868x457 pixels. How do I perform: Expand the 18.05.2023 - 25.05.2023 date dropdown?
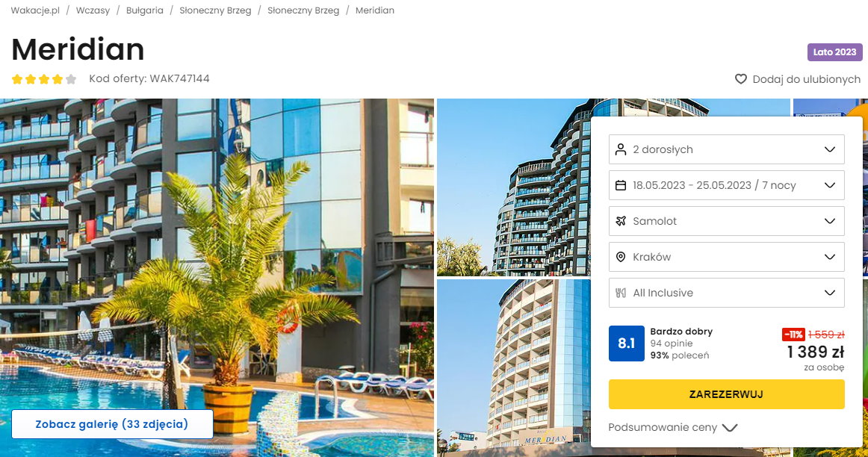[x=726, y=185]
